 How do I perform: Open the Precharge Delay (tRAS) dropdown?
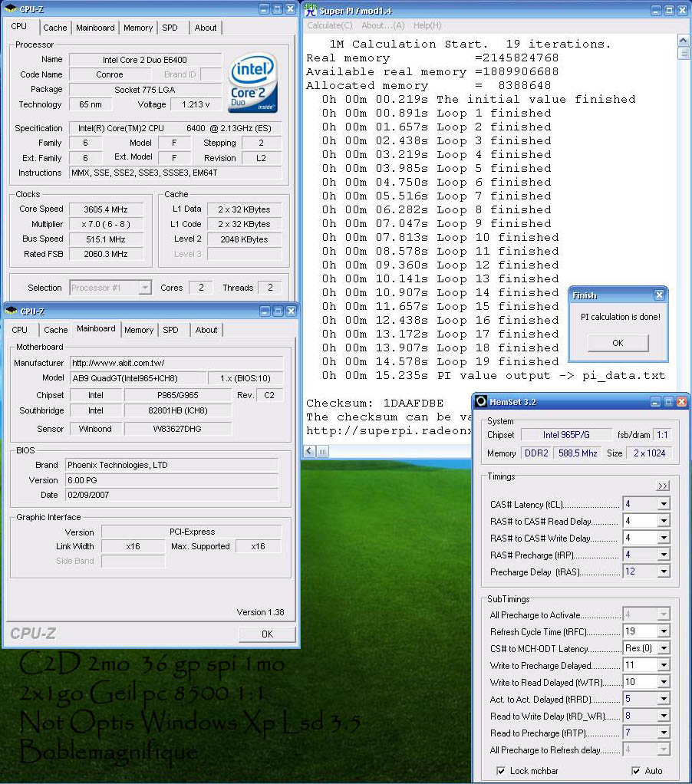click(x=664, y=572)
